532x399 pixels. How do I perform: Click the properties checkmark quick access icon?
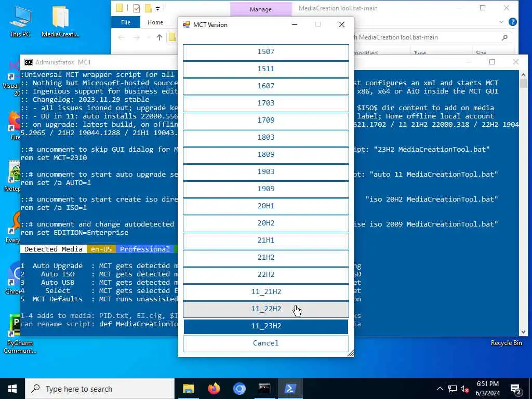(137, 8)
